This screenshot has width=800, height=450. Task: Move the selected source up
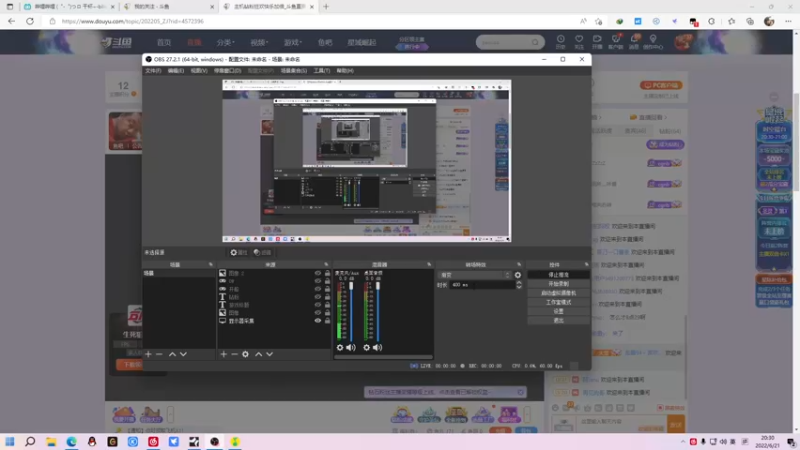click(x=259, y=354)
